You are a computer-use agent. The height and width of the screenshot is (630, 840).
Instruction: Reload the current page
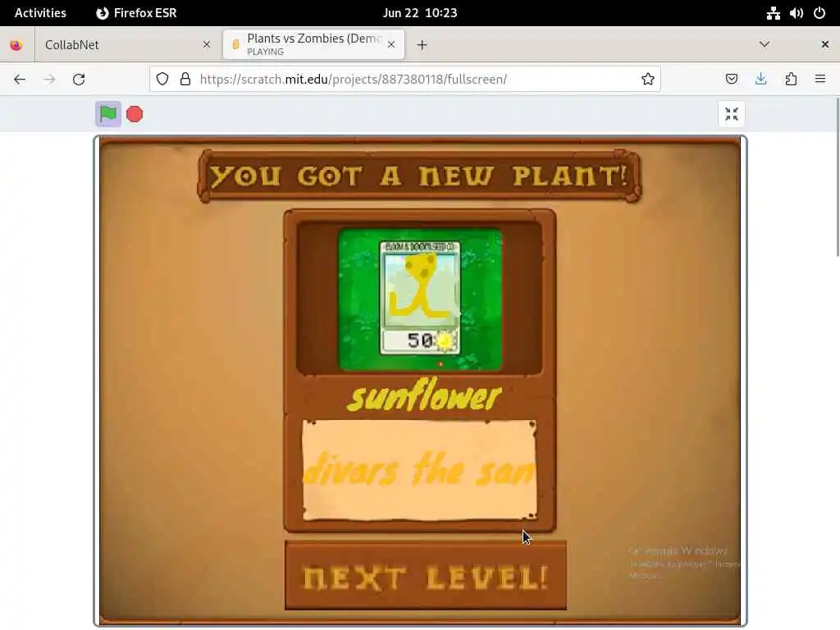tap(79, 80)
